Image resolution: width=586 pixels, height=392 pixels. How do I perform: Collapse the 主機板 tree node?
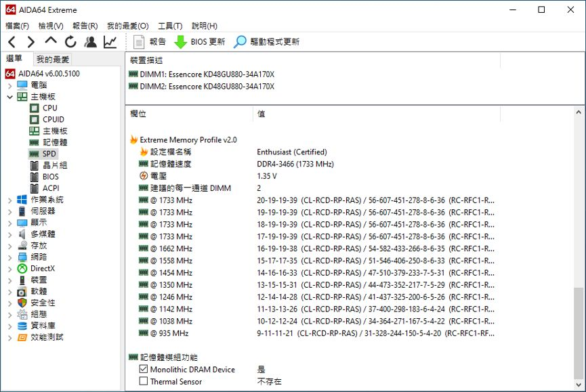coord(9,97)
